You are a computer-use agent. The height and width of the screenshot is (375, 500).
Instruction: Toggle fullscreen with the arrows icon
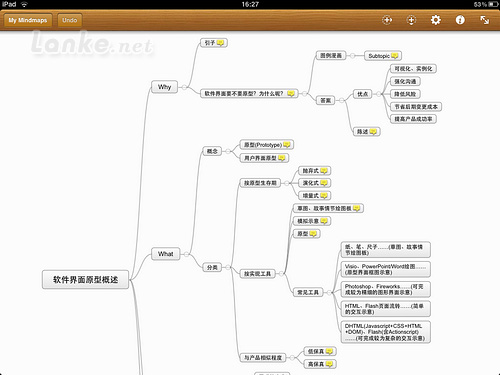coord(485,20)
